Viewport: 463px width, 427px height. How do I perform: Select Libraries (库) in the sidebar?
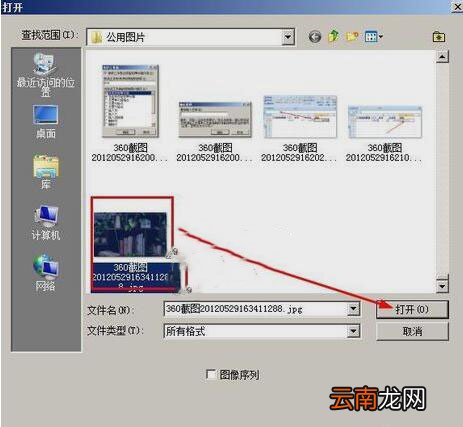46,172
